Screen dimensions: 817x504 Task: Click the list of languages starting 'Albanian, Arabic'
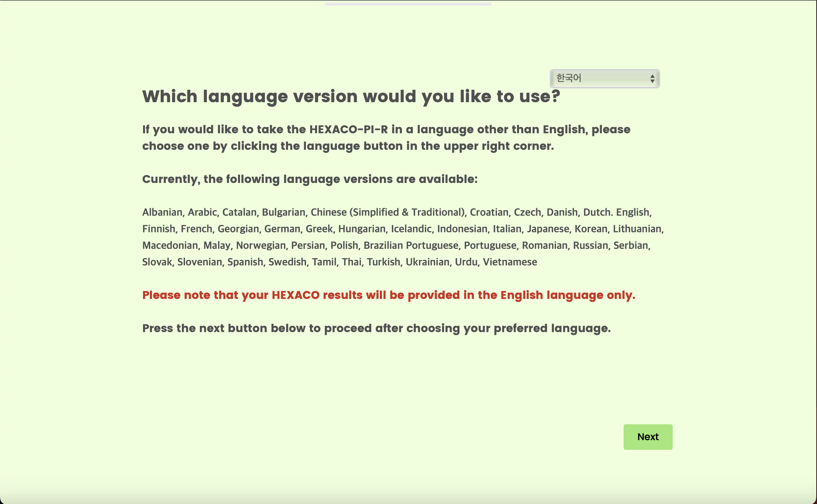pyautogui.click(x=403, y=237)
